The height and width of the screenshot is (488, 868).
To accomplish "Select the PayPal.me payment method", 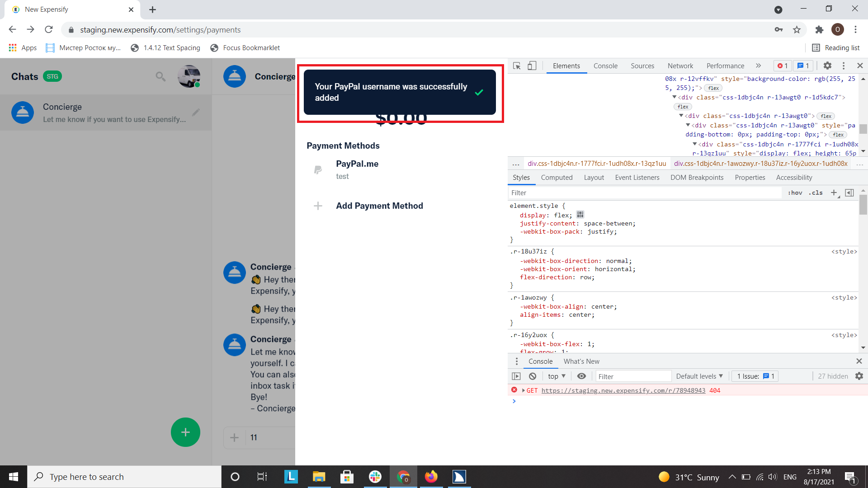I will pyautogui.click(x=401, y=170).
